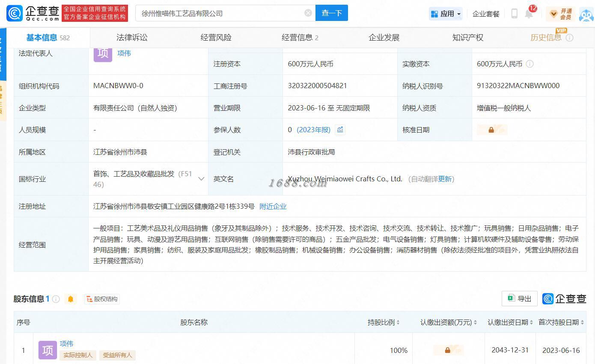Click the 企查查 logo near export
The height and width of the screenshot is (364, 595).
pos(564,299)
